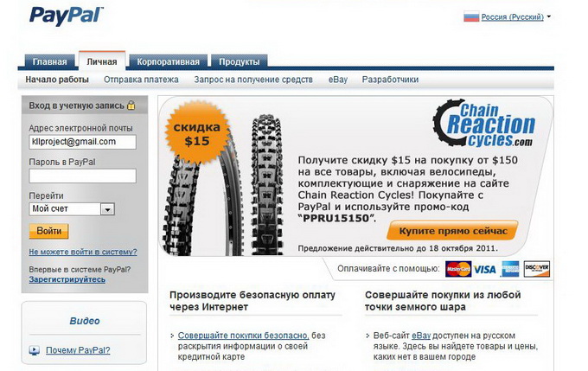Image resolution: width=588 pixels, height=371 pixels.
Task: Click the Купите прямо сейчас button
Action: point(452,231)
